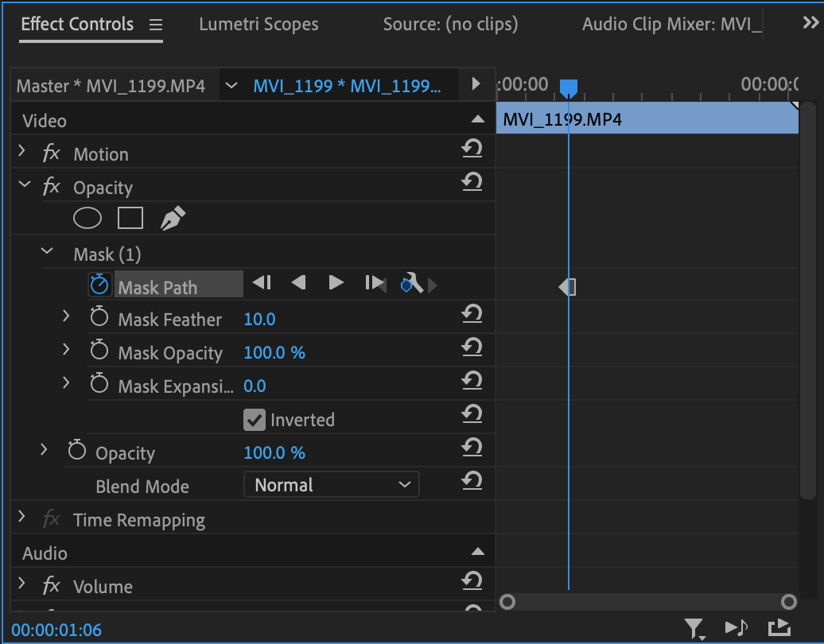Screen dimensions: 824x644
Task: Expand Mask Expansion parameter details
Action: pyautogui.click(x=66, y=382)
